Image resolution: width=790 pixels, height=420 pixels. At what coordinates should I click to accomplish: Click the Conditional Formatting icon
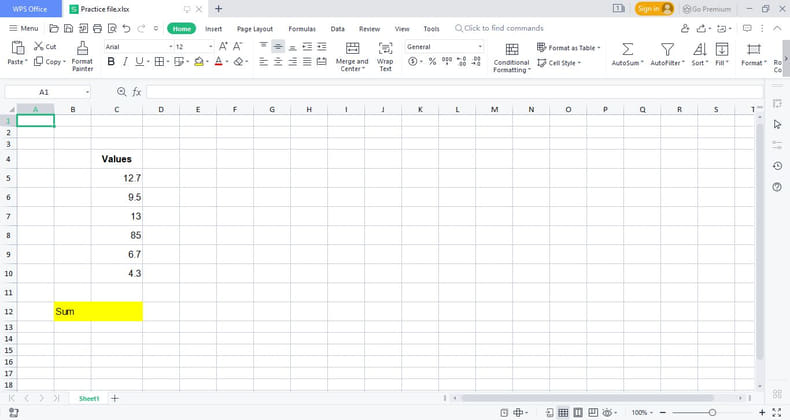pyautogui.click(x=512, y=49)
